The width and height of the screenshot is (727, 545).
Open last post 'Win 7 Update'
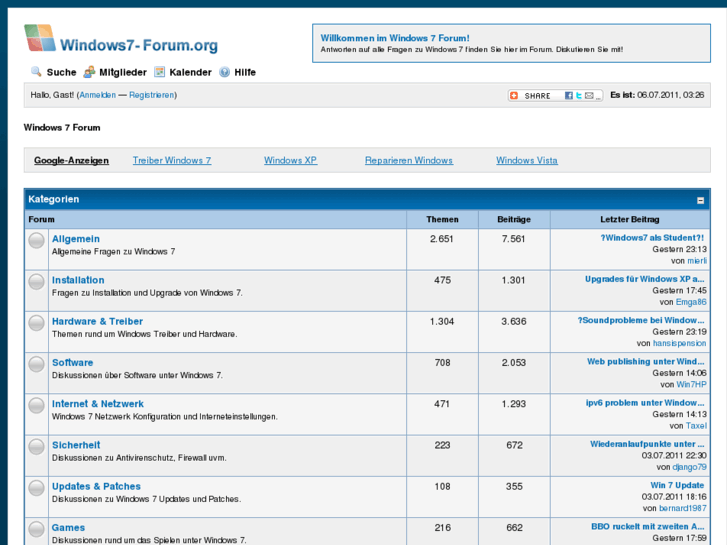[677, 486]
